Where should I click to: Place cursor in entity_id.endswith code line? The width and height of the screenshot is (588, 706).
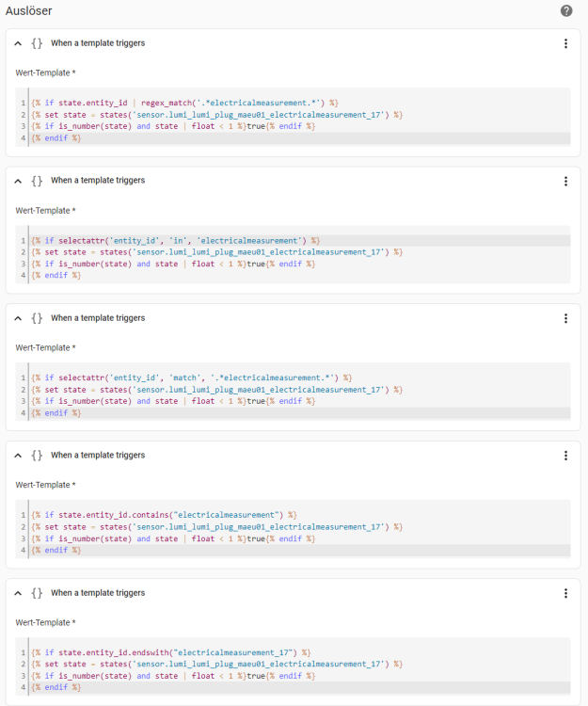click(x=171, y=652)
